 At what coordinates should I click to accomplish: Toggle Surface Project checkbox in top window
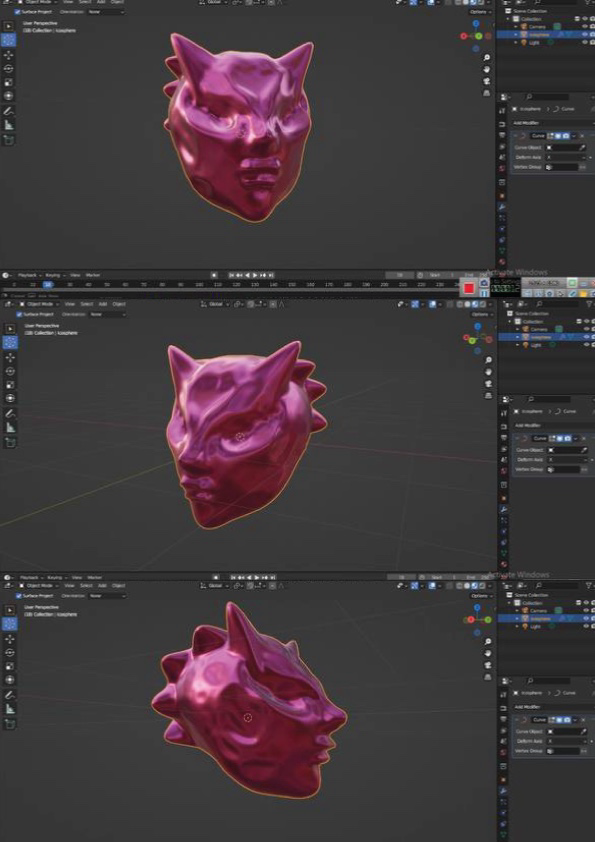point(19,11)
